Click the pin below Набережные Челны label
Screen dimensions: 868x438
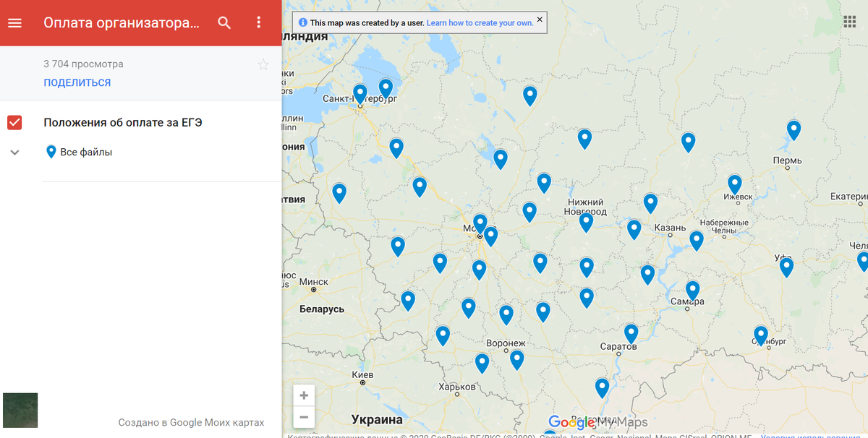click(696, 241)
